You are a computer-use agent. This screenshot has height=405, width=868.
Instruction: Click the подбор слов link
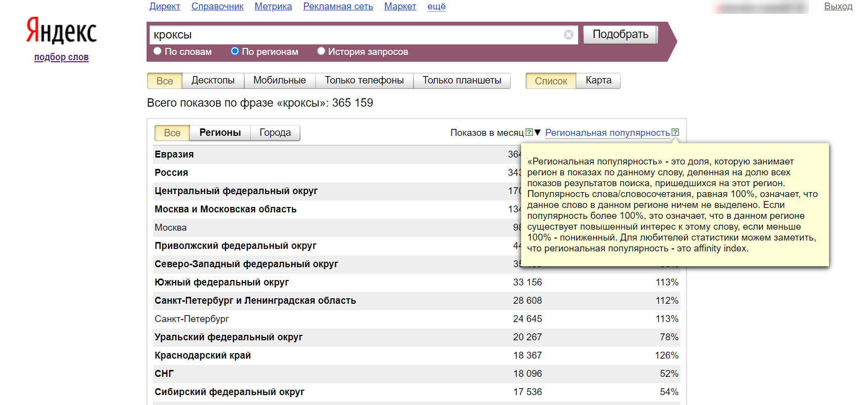pyautogui.click(x=61, y=57)
